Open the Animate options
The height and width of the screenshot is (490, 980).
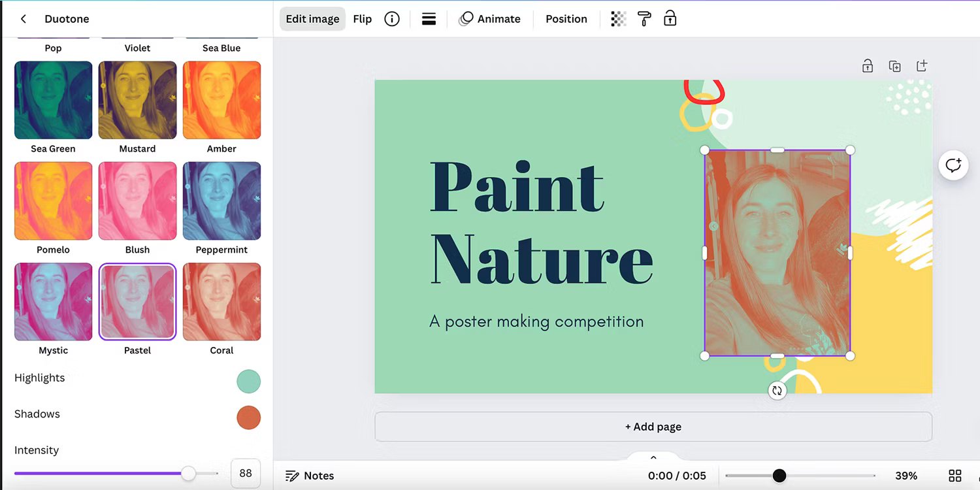coord(490,19)
